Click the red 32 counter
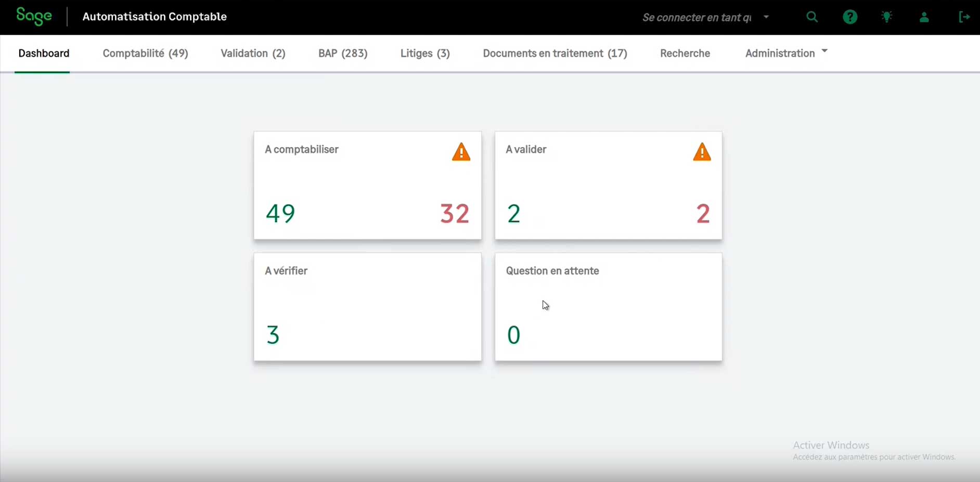Image resolution: width=980 pixels, height=482 pixels. pos(454,213)
